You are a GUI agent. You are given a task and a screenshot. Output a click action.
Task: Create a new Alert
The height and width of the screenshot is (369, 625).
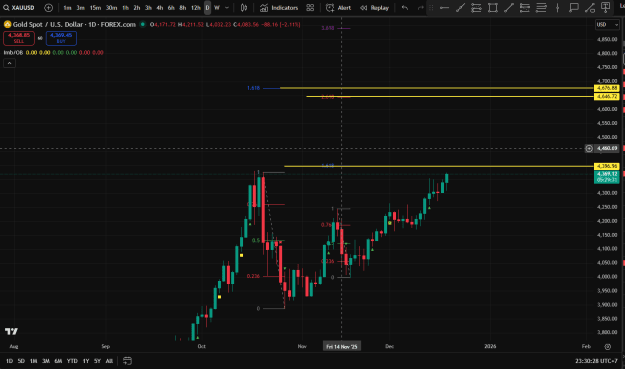(338, 8)
